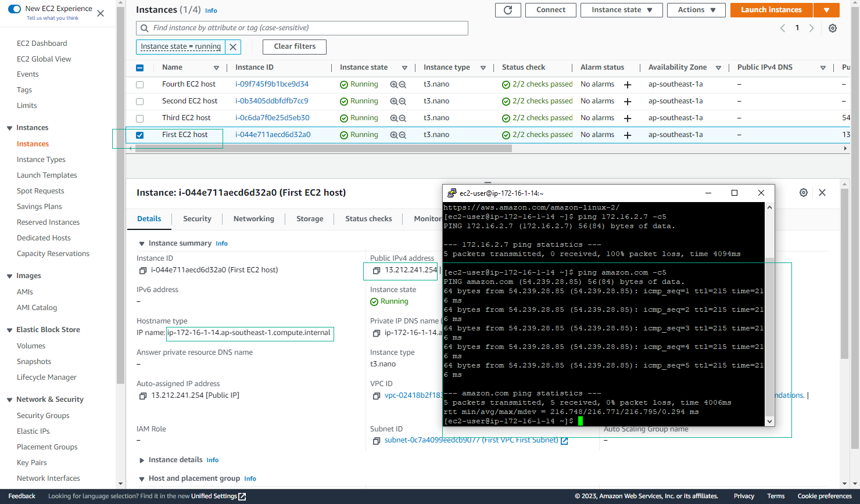Uncheck First EC2 host checkbox
This screenshot has height=504, width=860.
coord(139,135)
